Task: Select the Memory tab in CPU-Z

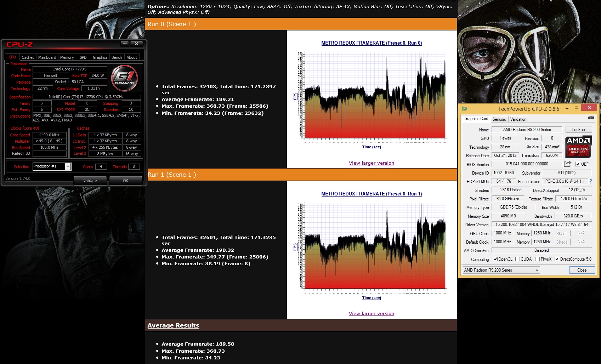Action: point(67,57)
